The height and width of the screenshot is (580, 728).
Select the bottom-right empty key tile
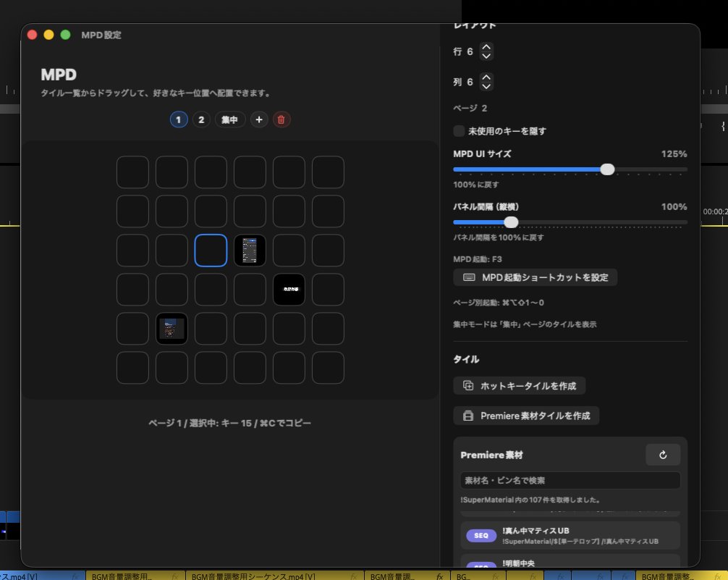tap(328, 368)
